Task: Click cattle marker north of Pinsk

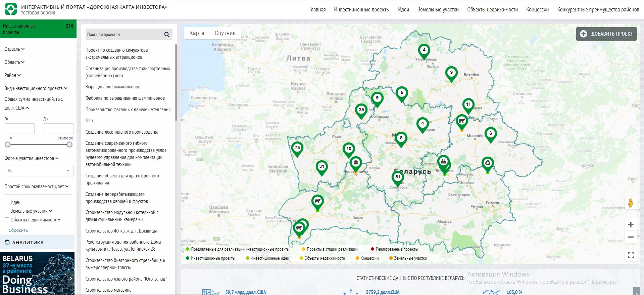Action: point(317,203)
